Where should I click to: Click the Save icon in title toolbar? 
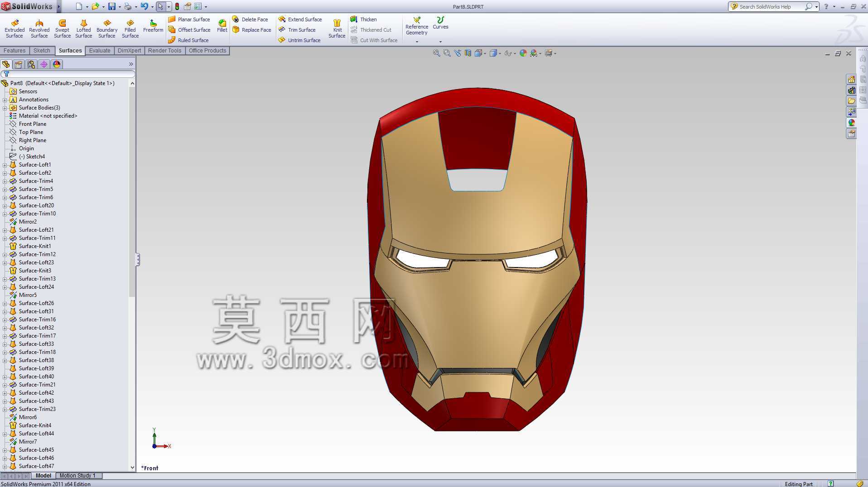111,6
